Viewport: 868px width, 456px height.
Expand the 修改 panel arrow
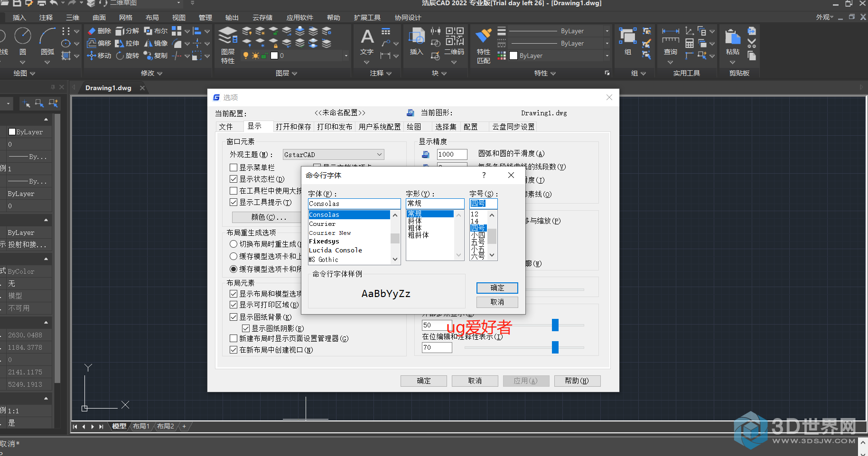159,74
